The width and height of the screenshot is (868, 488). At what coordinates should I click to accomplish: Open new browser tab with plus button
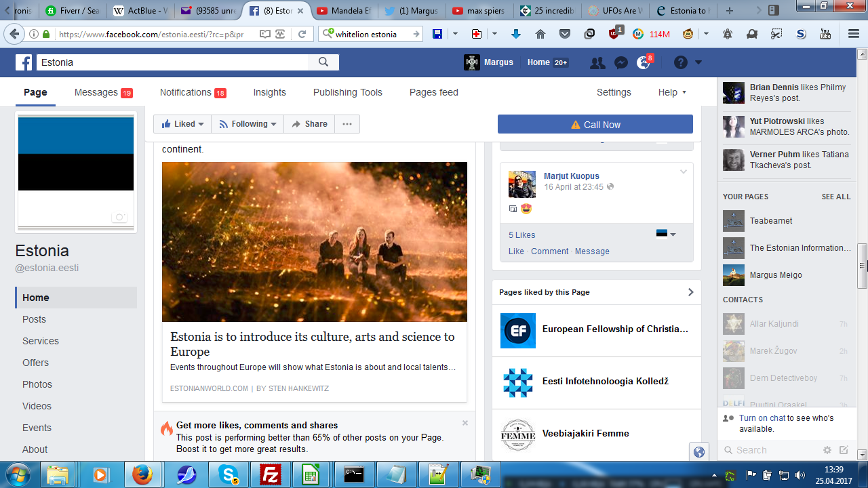click(x=730, y=11)
